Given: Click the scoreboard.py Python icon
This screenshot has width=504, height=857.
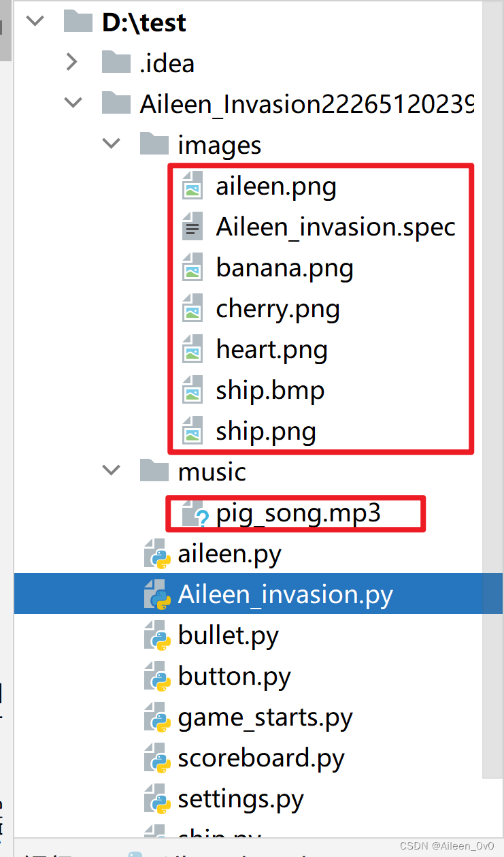Looking at the screenshot, I should point(156,759).
